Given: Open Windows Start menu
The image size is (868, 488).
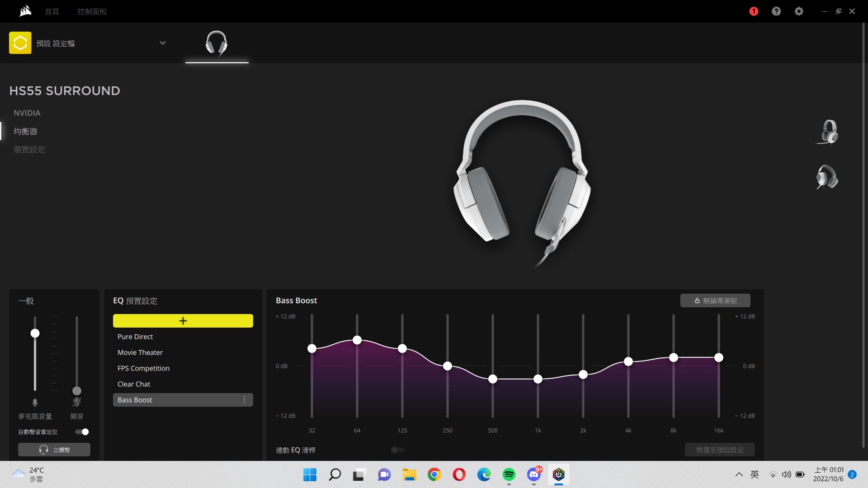Looking at the screenshot, I should click(x=310, y=474).
